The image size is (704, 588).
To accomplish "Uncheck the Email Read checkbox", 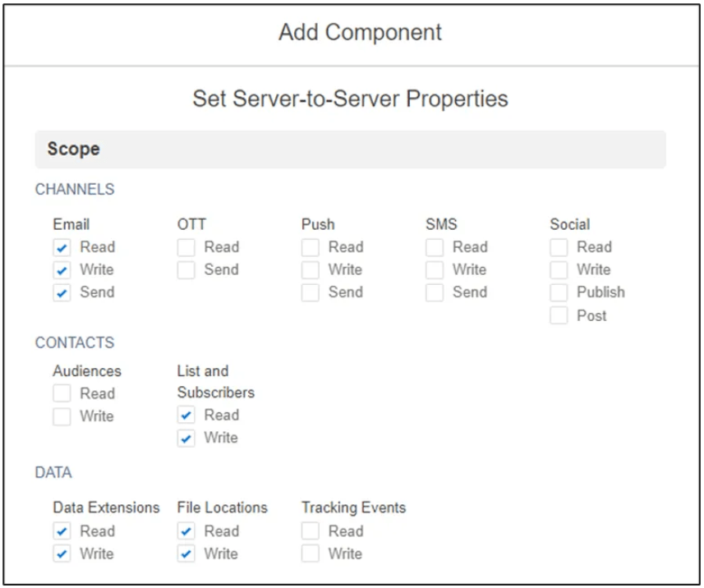I will coord(62,247).
